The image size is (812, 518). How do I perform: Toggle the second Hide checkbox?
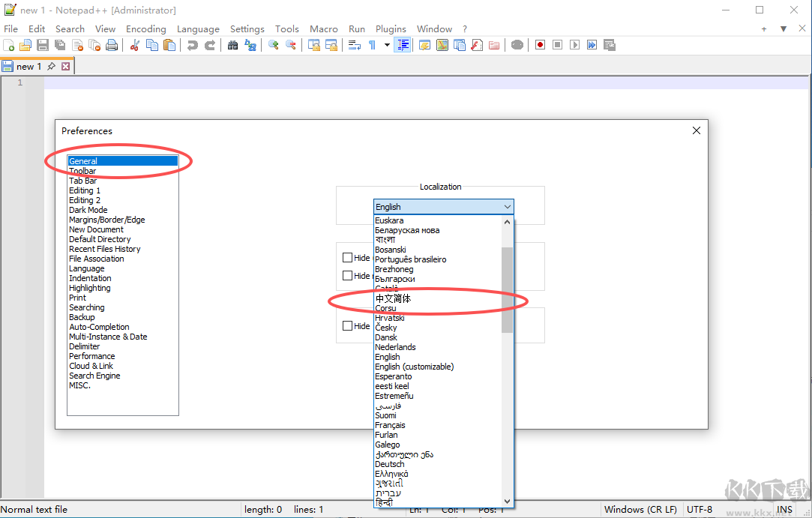[x=348, y=276]
